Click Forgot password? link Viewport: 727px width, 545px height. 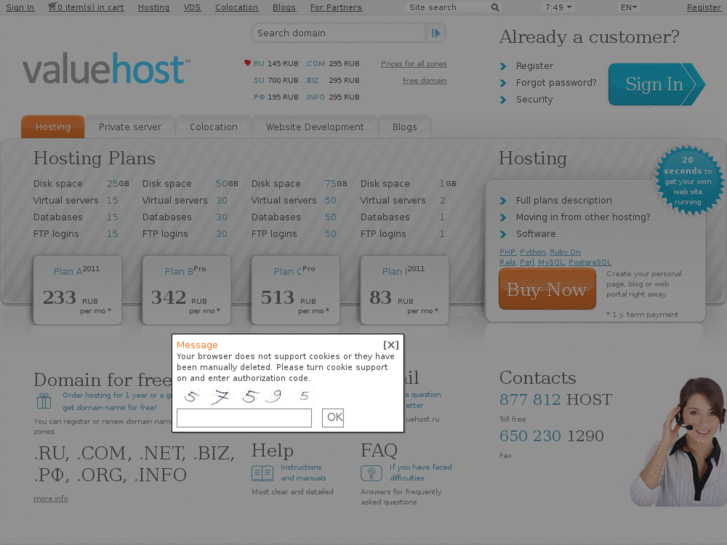pos(556,83)
